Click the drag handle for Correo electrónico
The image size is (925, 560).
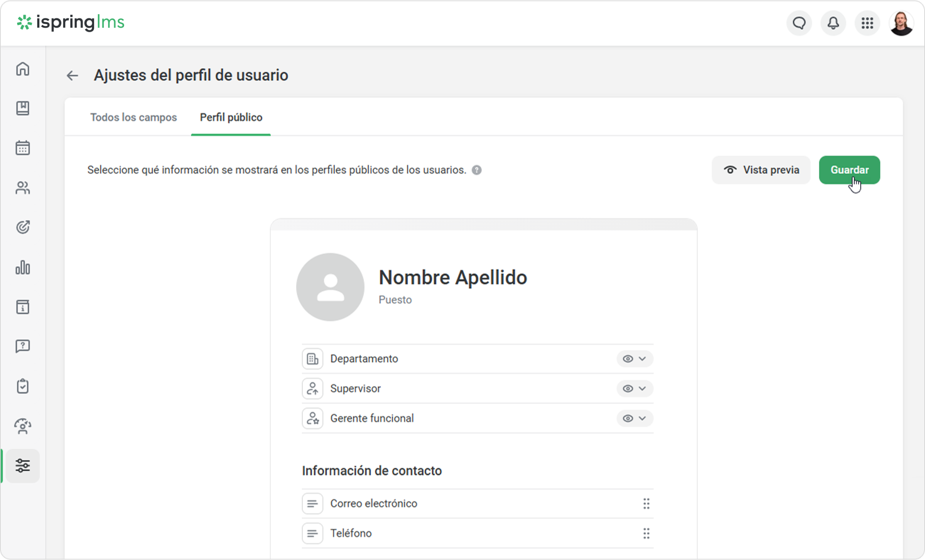coord(646,503)
